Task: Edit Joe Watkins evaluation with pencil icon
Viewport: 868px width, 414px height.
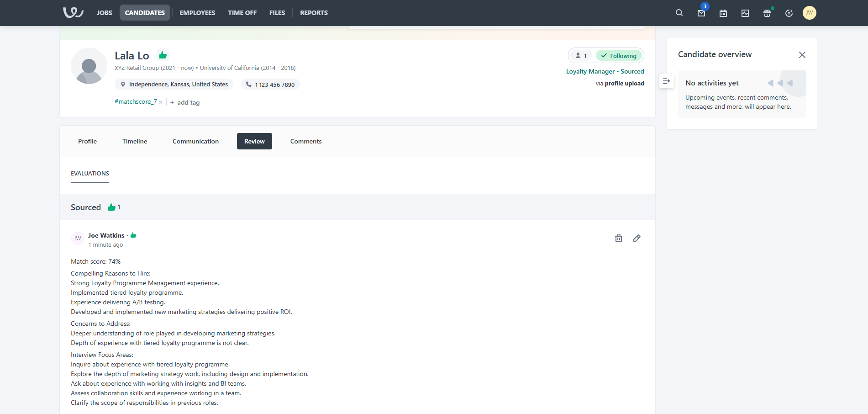Action: point(637,238)
